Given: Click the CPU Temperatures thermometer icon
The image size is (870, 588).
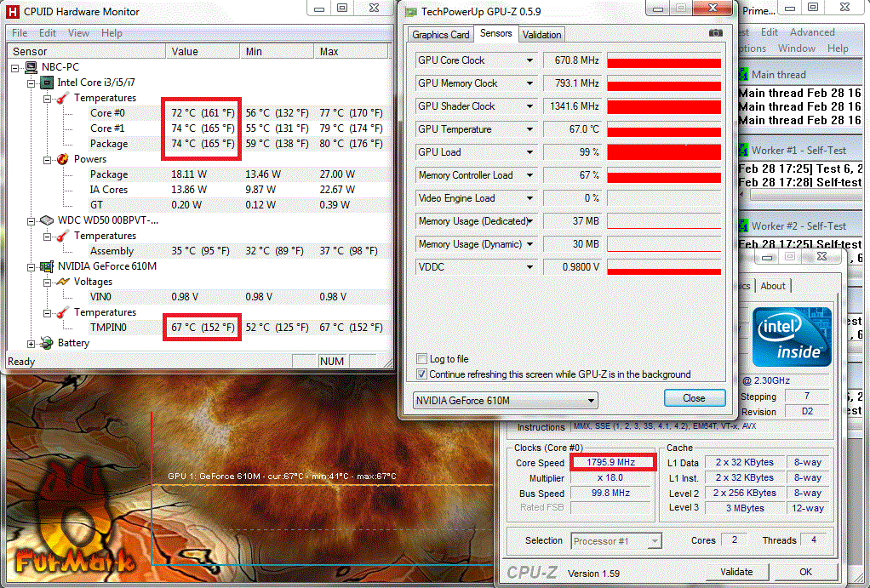Looking at the screenshot, I should click(63, 98).
